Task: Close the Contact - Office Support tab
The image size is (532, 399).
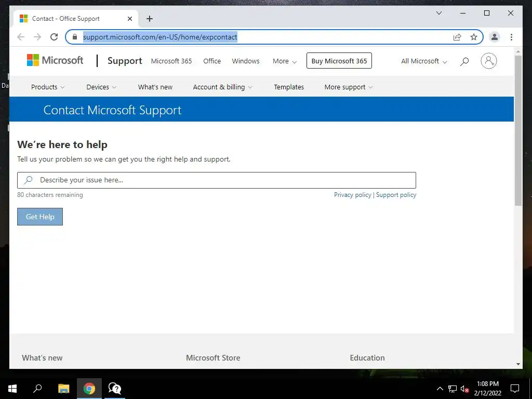Action: pyautogui.click(x=129, y=19)
